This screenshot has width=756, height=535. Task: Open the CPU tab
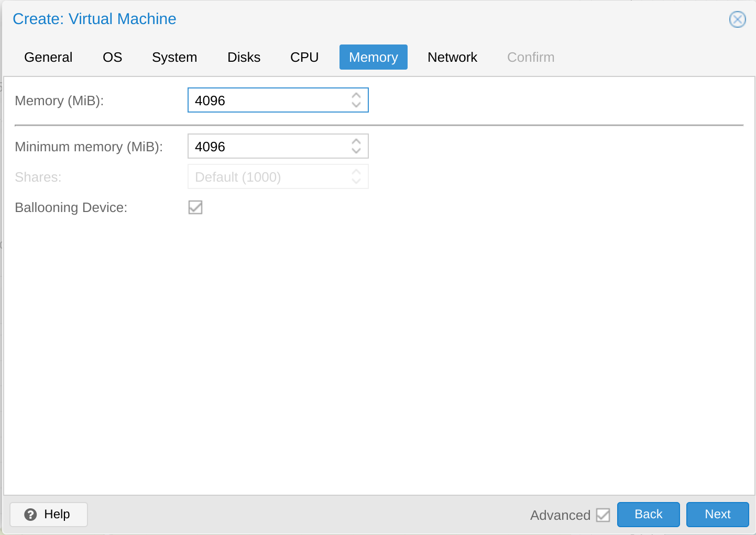(304, 57)
